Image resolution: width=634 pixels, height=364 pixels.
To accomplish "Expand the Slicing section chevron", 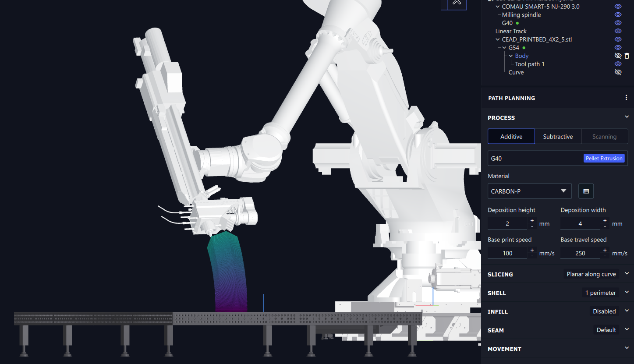I will [627, 274].
